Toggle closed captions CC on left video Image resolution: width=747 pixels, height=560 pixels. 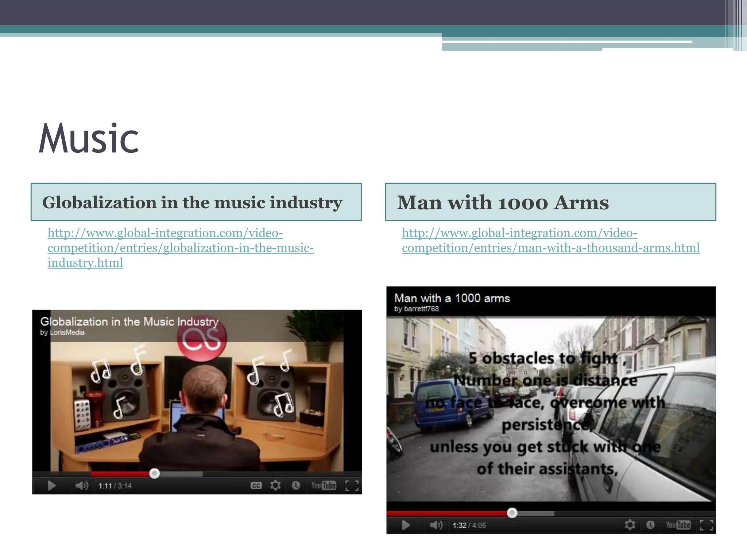tap(256, 486)
